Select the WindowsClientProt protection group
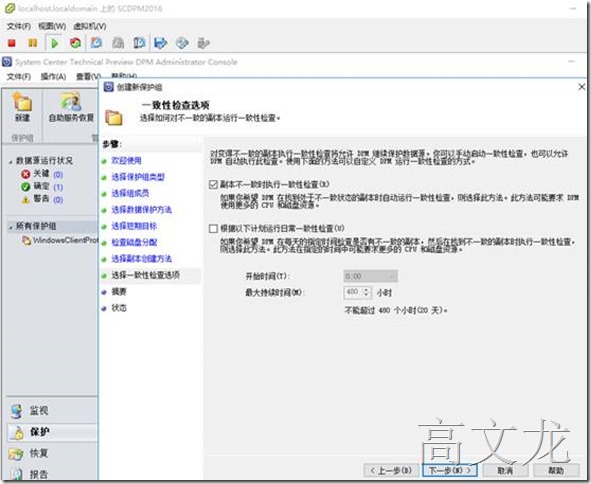Screen dimensions: 591x484 60,240
